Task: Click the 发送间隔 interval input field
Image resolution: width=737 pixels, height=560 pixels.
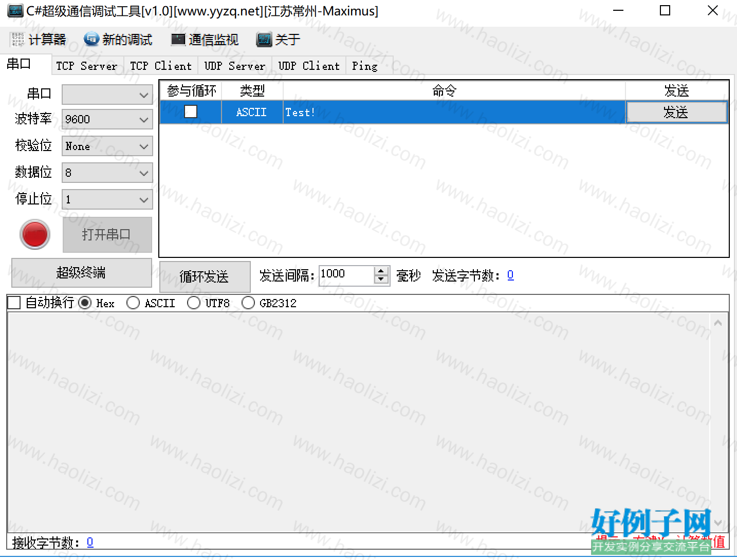Action: (x=347, y=275)
